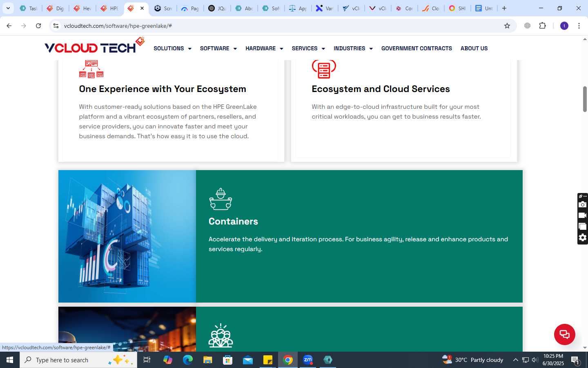Viewport: 588px width, 368px height.
Task: Switch to the App tab
Action: [298, 8]
